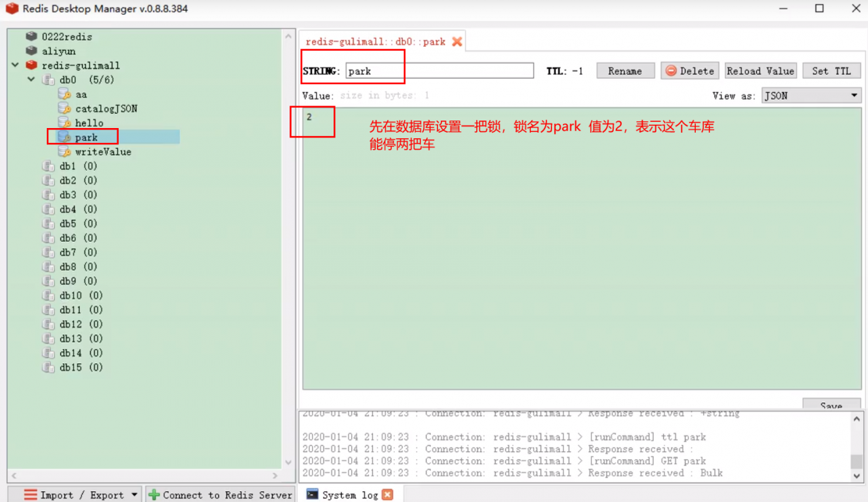868x502 pixels.
Task: Collapse the db0 database node
Action: tap(31, 80)
